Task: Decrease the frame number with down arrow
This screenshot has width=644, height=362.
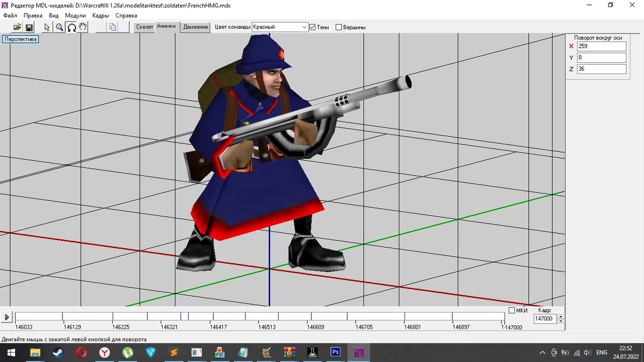Action: tap(561, 321)
